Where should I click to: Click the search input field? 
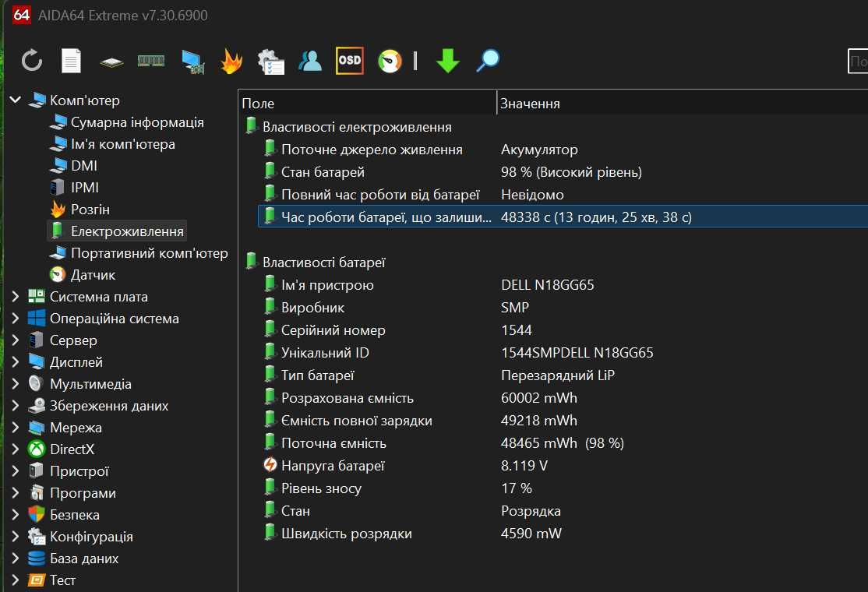point(858,61)
